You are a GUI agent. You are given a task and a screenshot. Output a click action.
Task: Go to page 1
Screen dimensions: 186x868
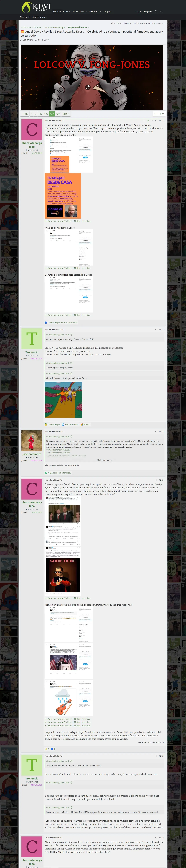tap(32, 114)
